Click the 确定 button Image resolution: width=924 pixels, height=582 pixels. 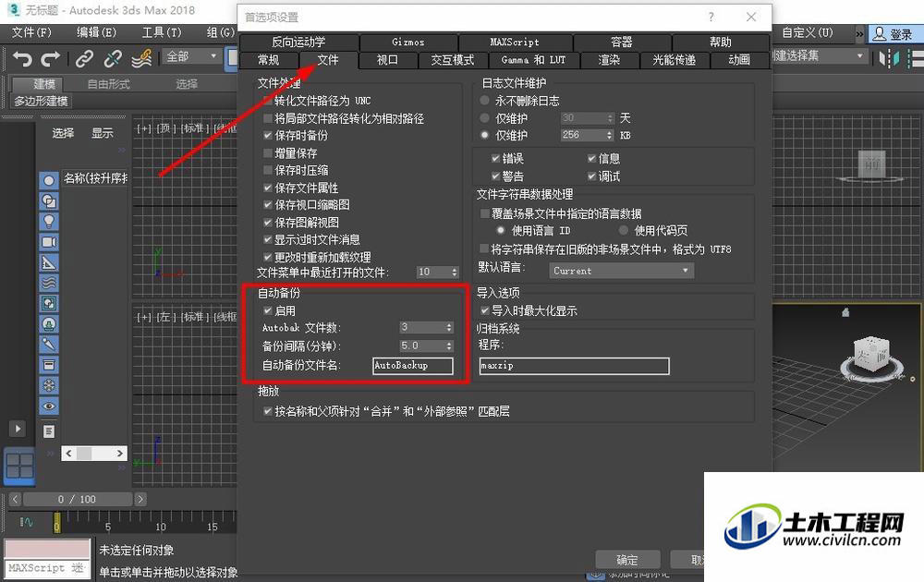[x=627, y=560]
